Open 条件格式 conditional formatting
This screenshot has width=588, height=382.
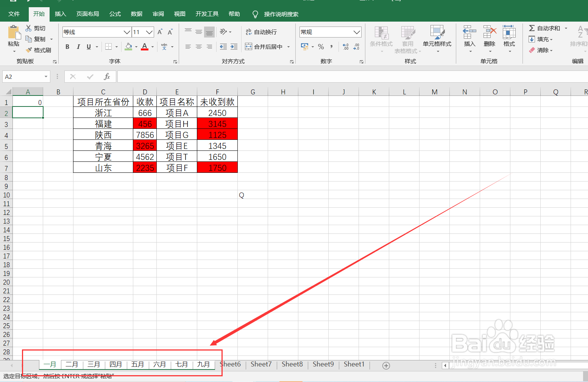coord(381,39)
